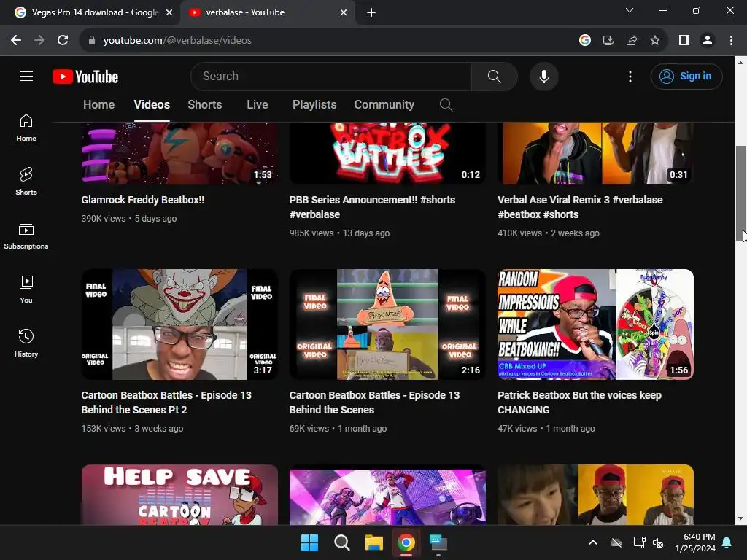Open Glamrock Freddy Beatbox thumbnail
The width and height of the screenshot is (747, 560).
pos(179,153)
